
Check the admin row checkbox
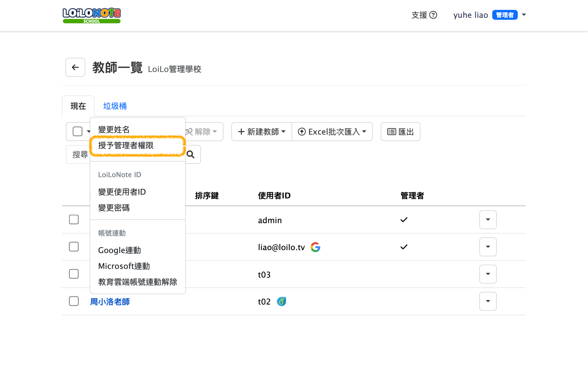coord(74,219)
